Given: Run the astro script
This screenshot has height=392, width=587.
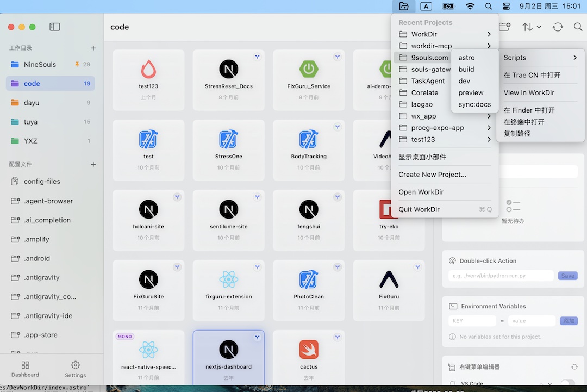Looking at the screenshot, I should [474, 58].
